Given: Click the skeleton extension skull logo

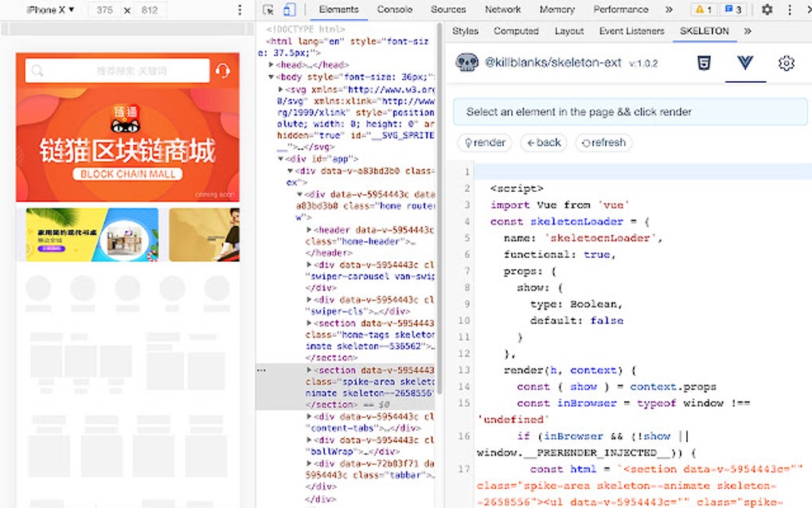Looking at the screenshot, I should [x=467, y=63].
